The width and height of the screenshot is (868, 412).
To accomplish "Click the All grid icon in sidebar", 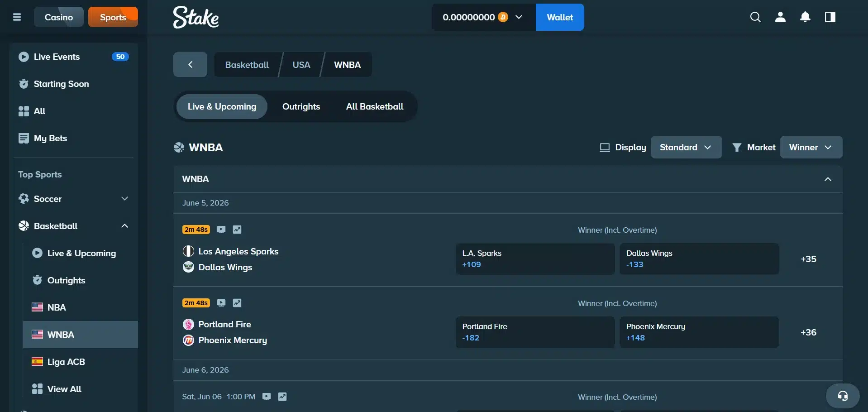I will point(24,111).
